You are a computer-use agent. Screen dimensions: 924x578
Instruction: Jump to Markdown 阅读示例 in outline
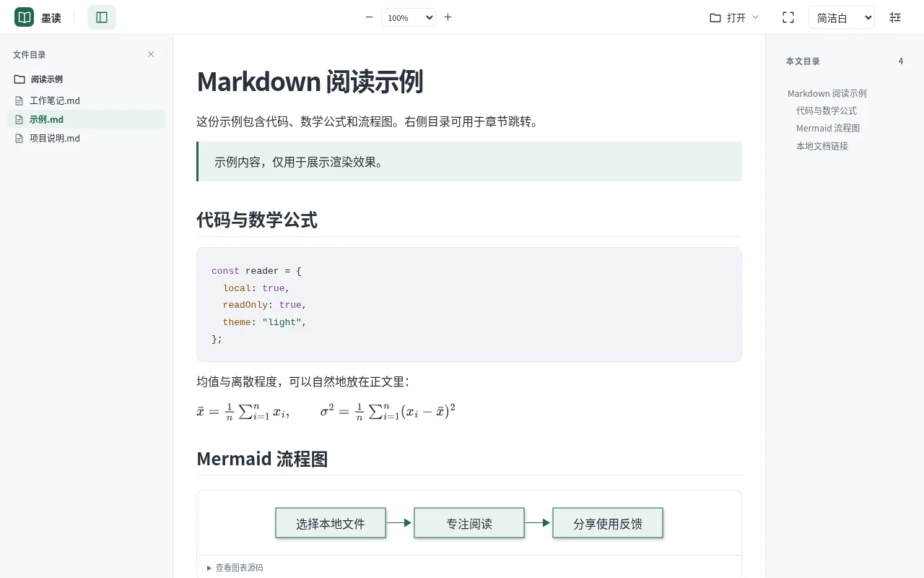pos(827,93)
